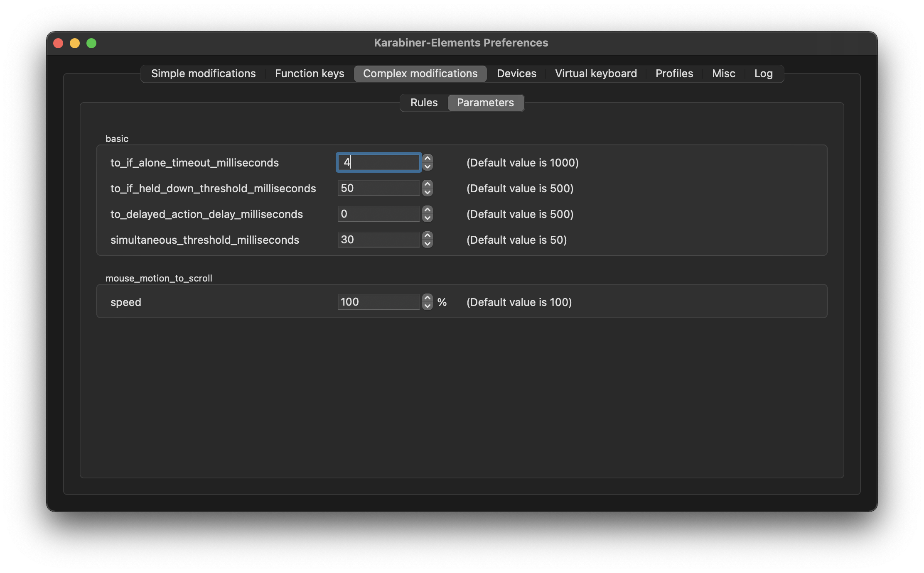Switch to the Devices tab
This screenshot has width=924, height=573.
coord(516,73)
